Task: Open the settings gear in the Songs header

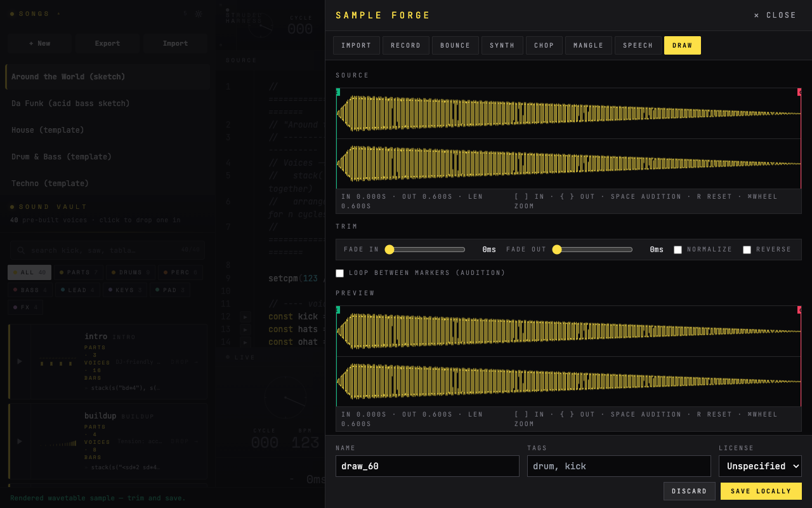Action: click(x=199, y=13)
